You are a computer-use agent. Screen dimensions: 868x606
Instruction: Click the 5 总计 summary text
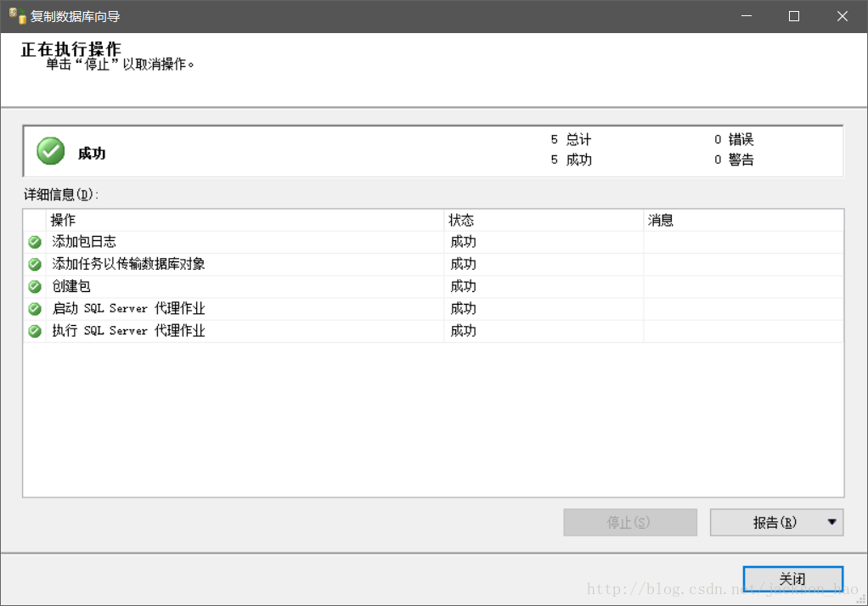tap(571, 139)
